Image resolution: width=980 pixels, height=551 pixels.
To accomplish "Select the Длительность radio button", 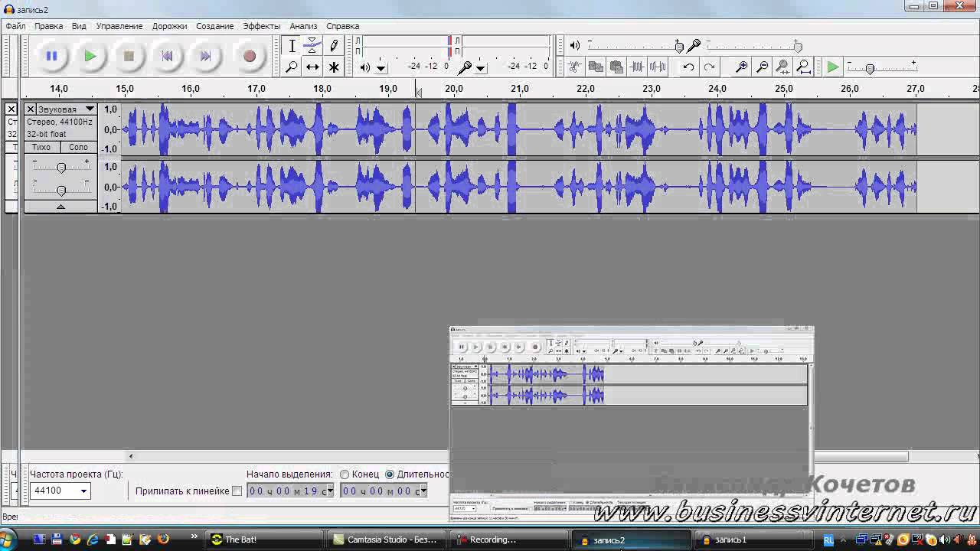I will 390,474.
